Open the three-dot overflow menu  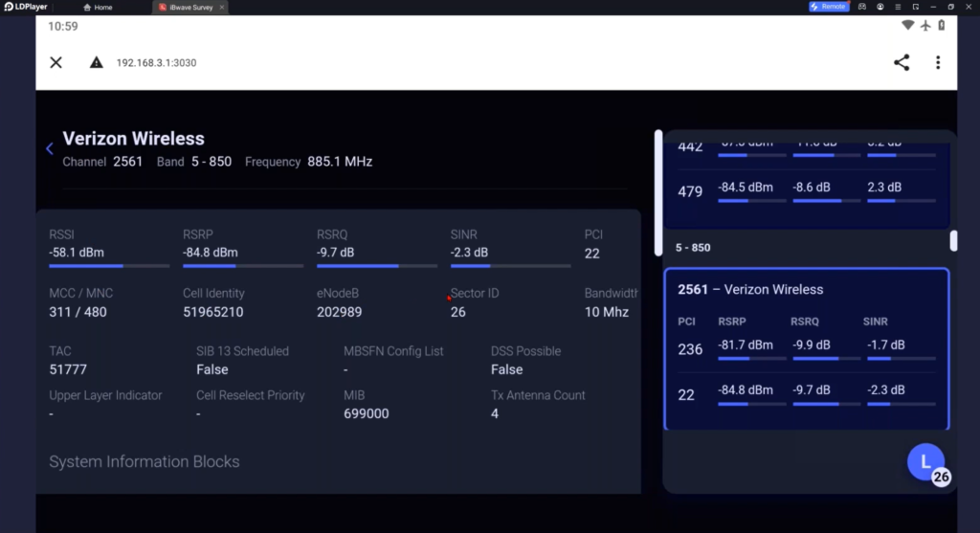[x=938, y=62]
